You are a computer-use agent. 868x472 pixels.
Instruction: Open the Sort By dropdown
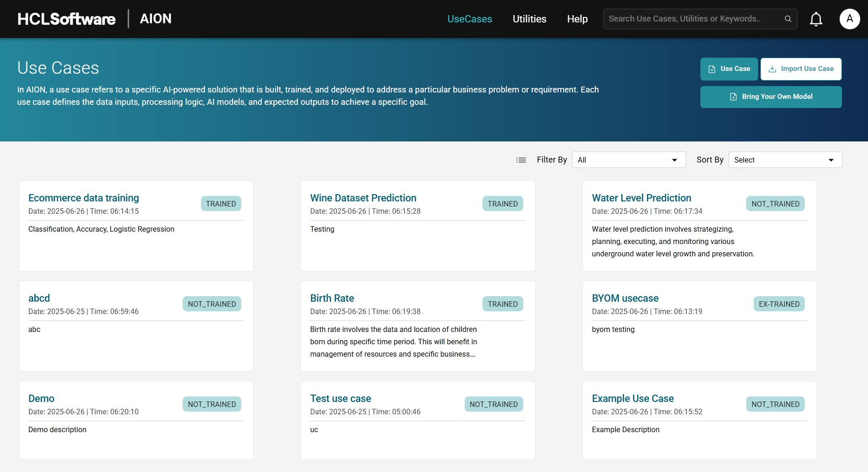click(785, 160)
